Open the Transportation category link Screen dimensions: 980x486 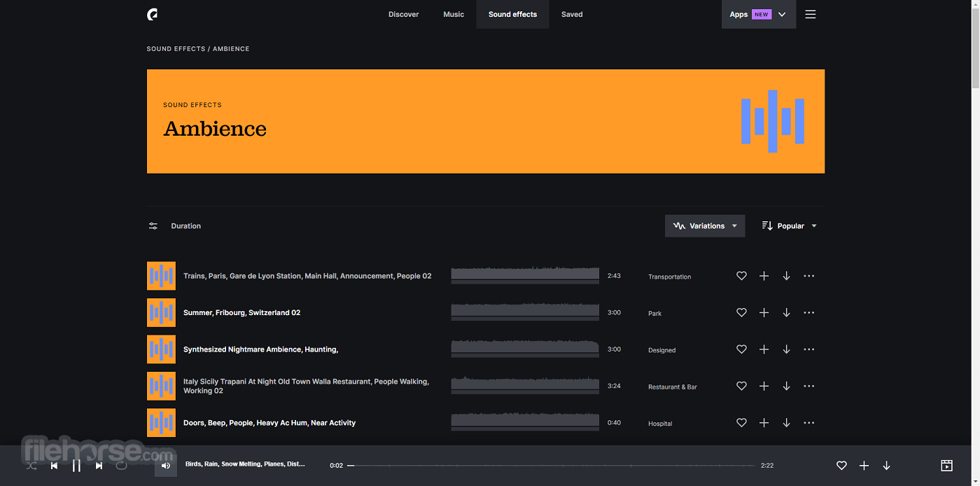(x=669, y=277)
